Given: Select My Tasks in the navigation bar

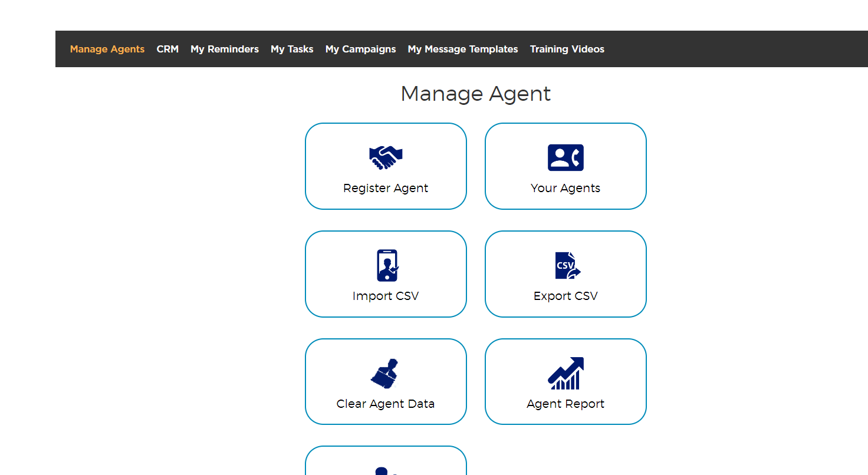Looking at the screenshot, I should pyautogui.click(x=292, y=49).
